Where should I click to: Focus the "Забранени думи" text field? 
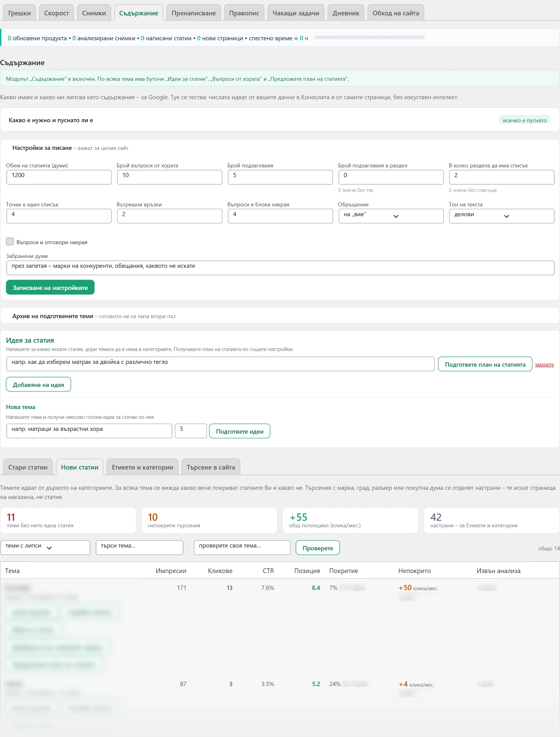(x=280, y=268)
